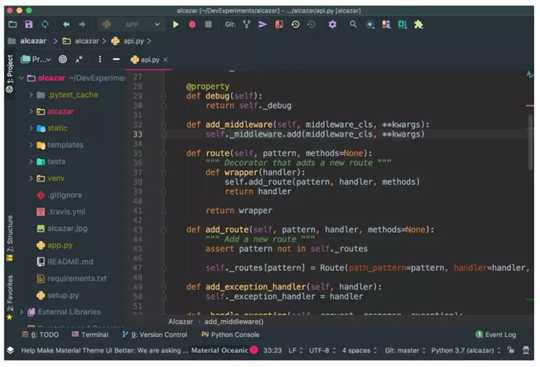
Task: Expand External Libraries node
Action: click(x=21, y=312)
